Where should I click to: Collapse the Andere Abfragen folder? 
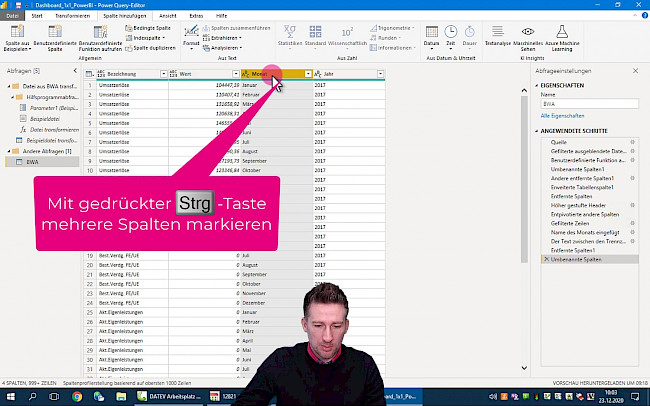tap(8, 151)
